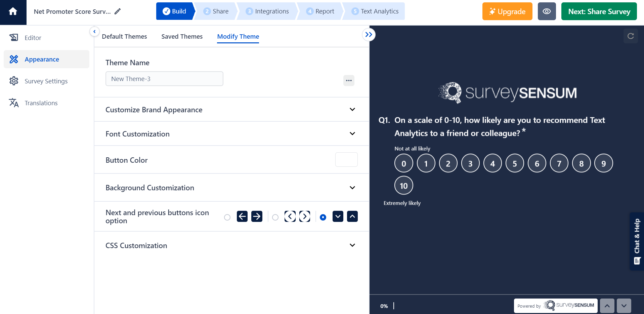The image size is (644, 314).
Task: Refresh the survey preview with the reload icon
Action: (x=631, y=36)
